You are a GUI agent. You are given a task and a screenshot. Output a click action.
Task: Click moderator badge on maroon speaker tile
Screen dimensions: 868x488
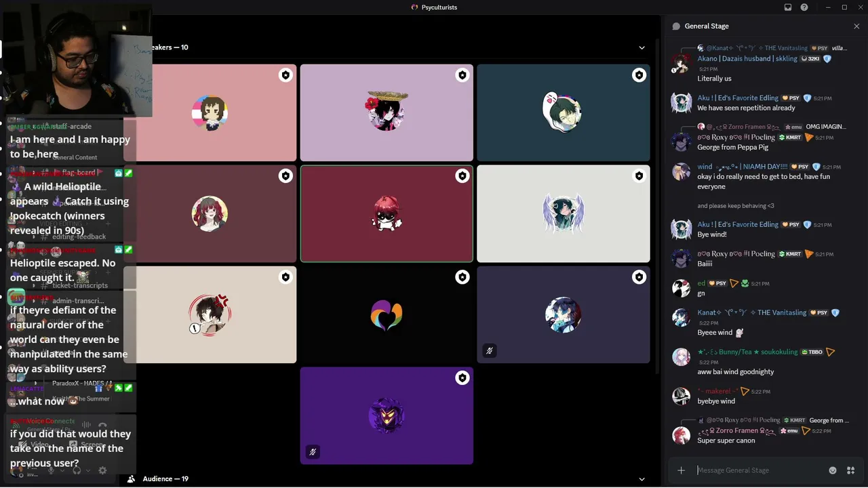click(x=462, y=176)
